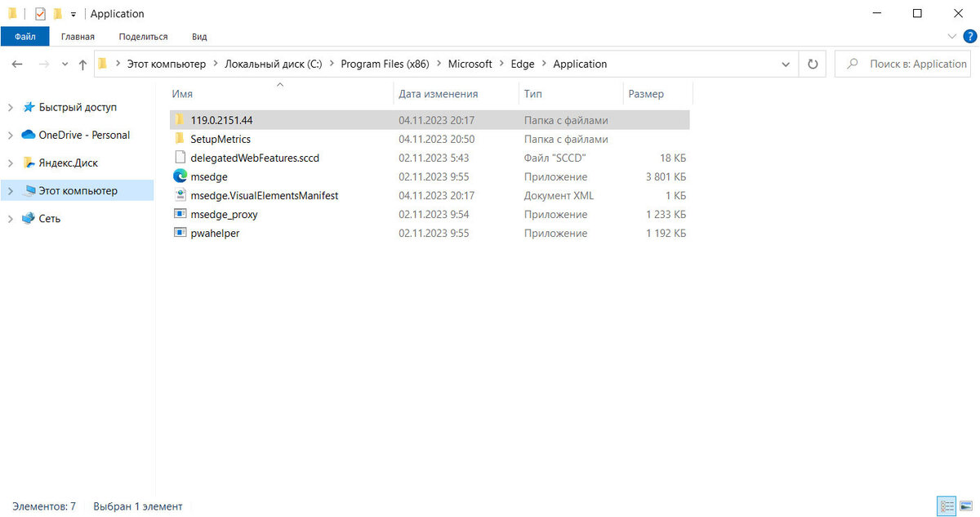Open address bar history dropdown

tap(786, 64)
